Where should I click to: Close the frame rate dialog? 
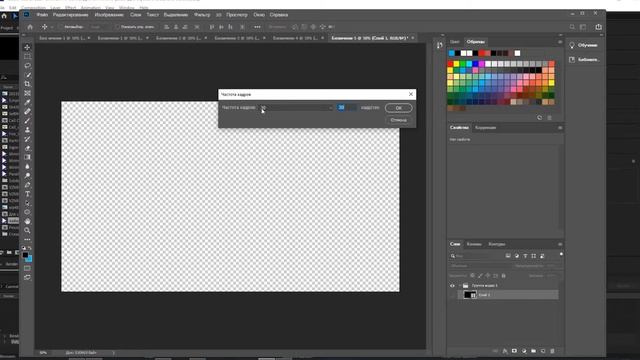point(411,94)
